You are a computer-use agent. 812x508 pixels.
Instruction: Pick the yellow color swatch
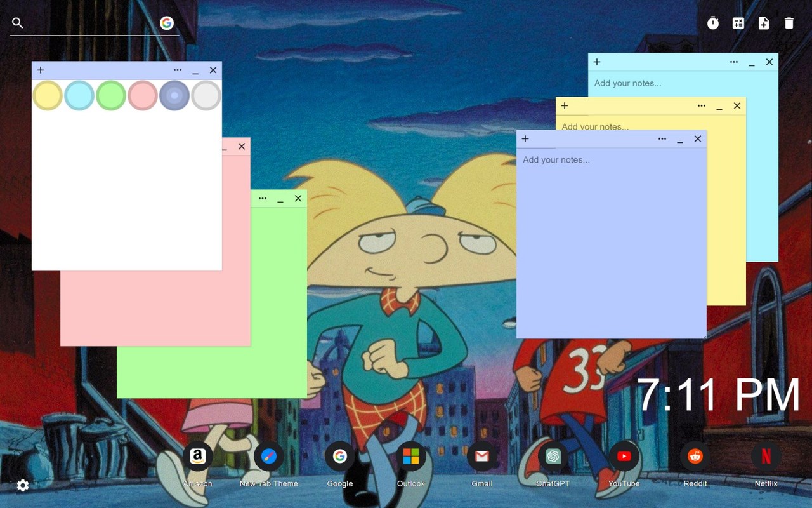[48, 96]
